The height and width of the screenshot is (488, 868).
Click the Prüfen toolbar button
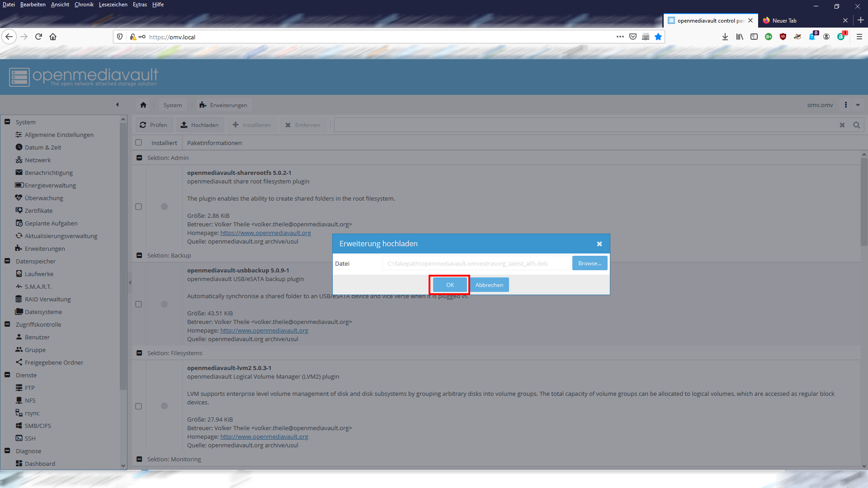[154, 125]
